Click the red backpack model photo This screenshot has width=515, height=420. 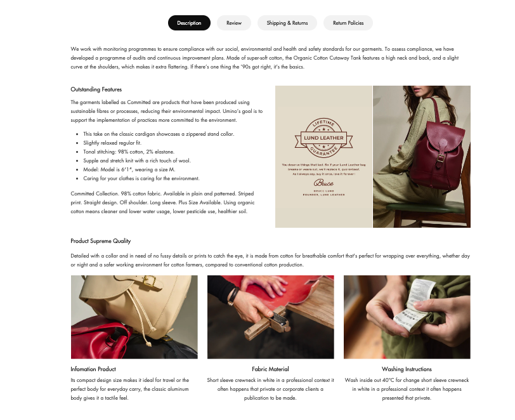422,157
